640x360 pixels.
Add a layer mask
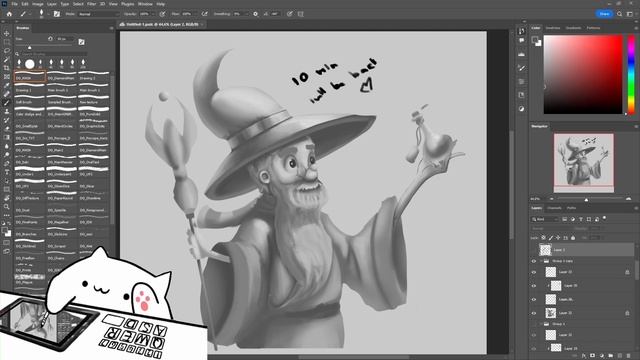pos(593,356)
